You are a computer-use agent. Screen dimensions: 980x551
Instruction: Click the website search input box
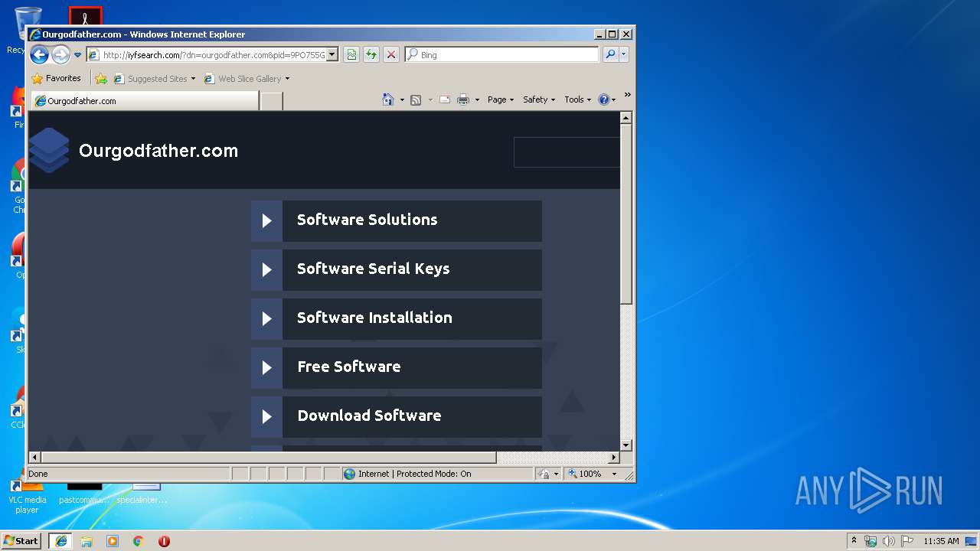pos(567,152)
